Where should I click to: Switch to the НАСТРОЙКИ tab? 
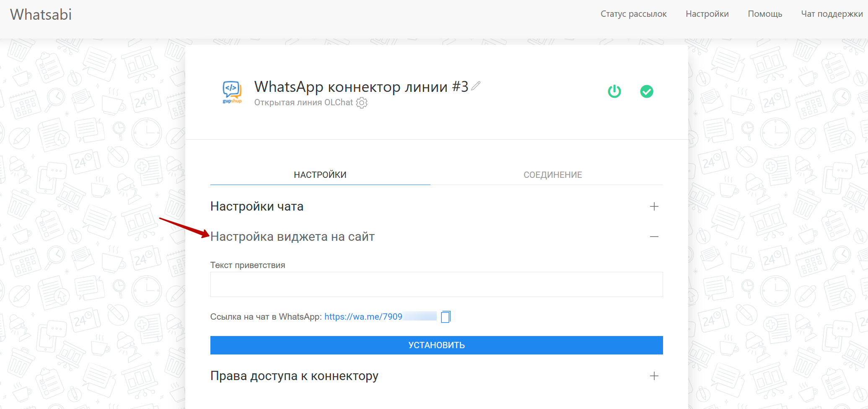(320, 175)
